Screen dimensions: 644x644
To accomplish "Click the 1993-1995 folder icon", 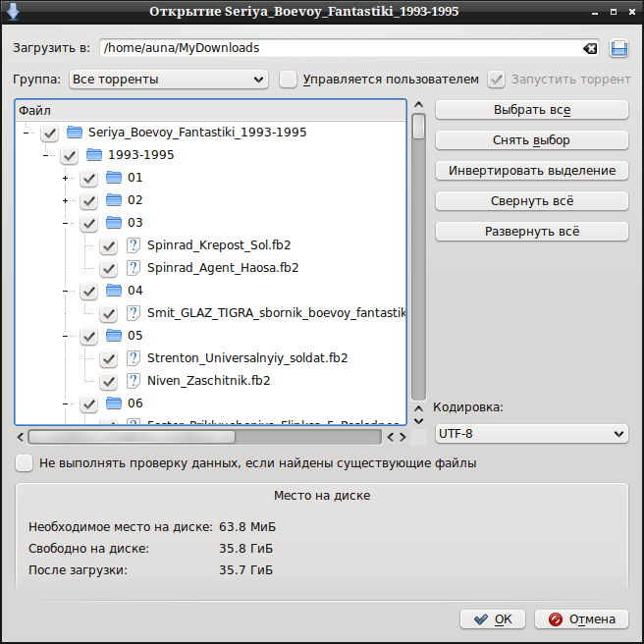I will tap(94, 155).
